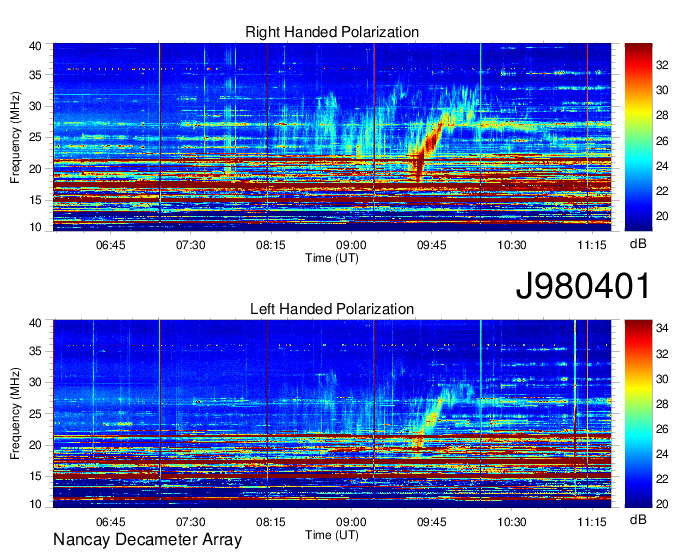Click the 08:15 time tick on Right Handed plot
This screenshot has height=552, width=680.
[x=271, y=245]
